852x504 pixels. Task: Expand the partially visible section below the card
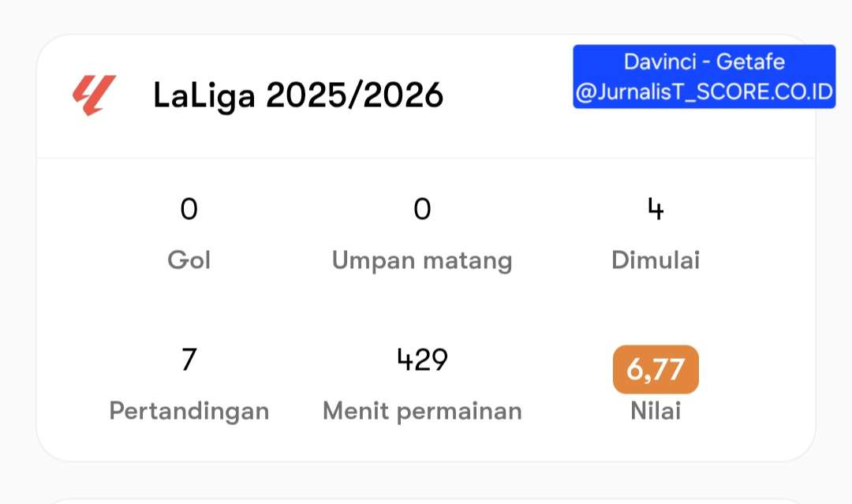point(426,497)
